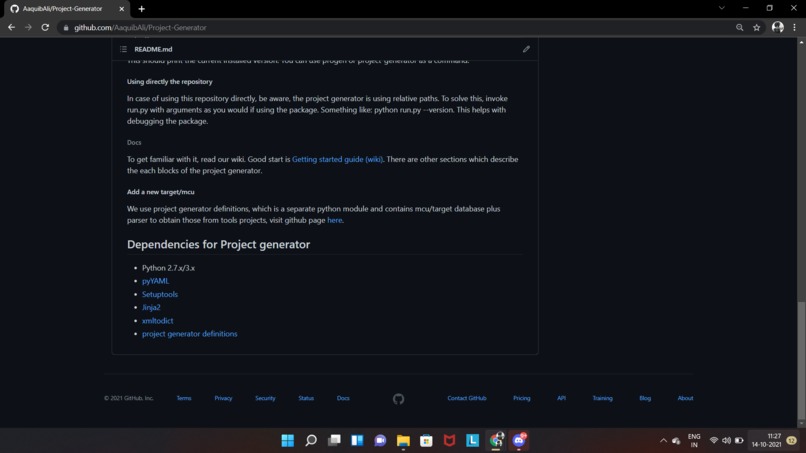Open the Chrome three-dot menu

(x=795, y=28)
